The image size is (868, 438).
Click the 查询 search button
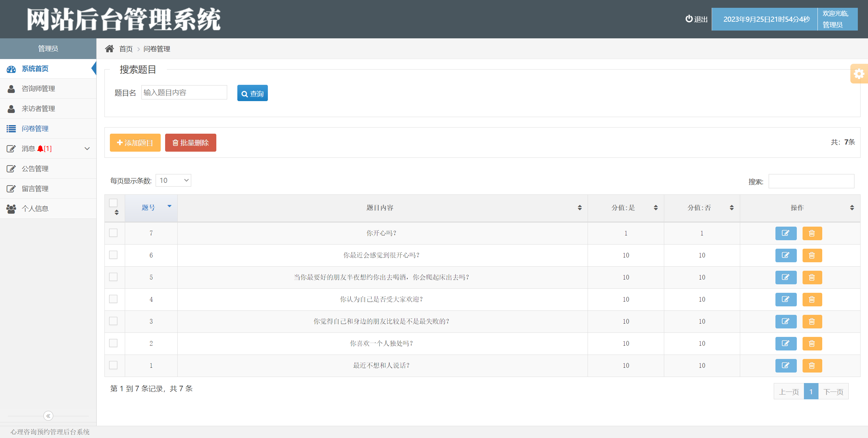(x=252, y=93)
